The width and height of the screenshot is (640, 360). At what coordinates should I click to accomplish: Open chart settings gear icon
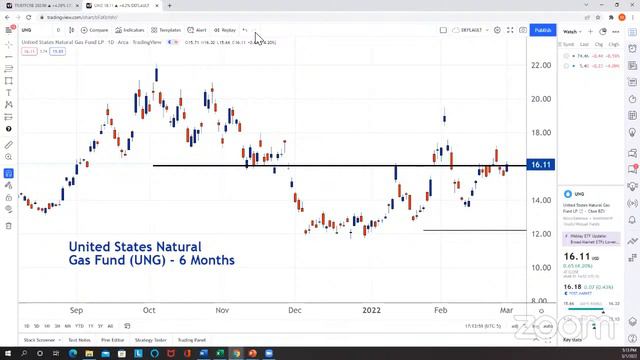(497, 30)
